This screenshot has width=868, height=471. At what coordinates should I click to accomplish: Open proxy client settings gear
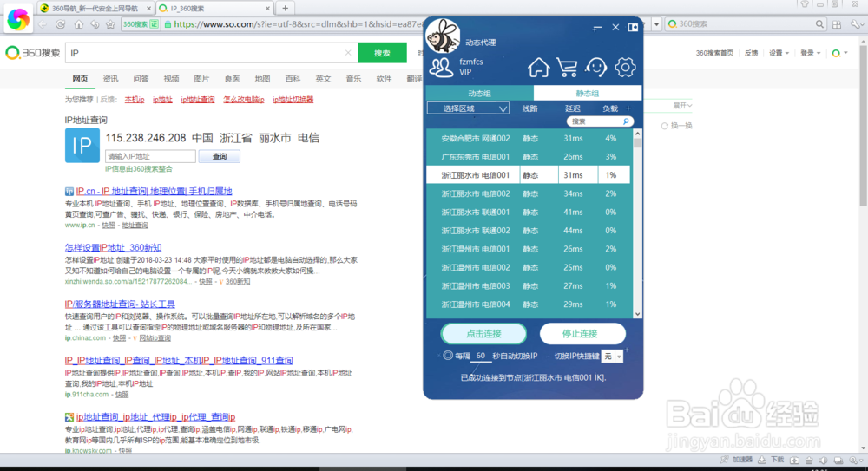click(x=625, y=68)
